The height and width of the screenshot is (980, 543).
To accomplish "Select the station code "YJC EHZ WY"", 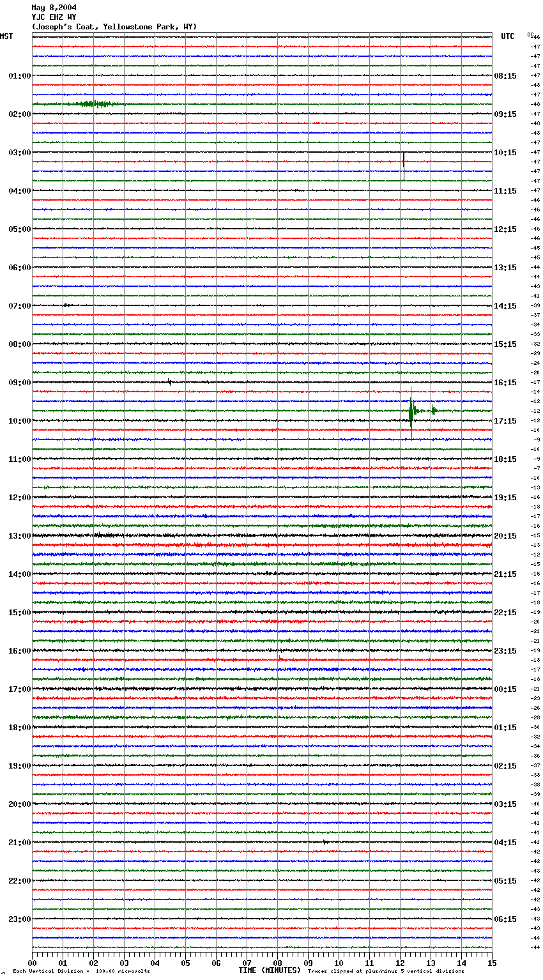I will (54, 17).
